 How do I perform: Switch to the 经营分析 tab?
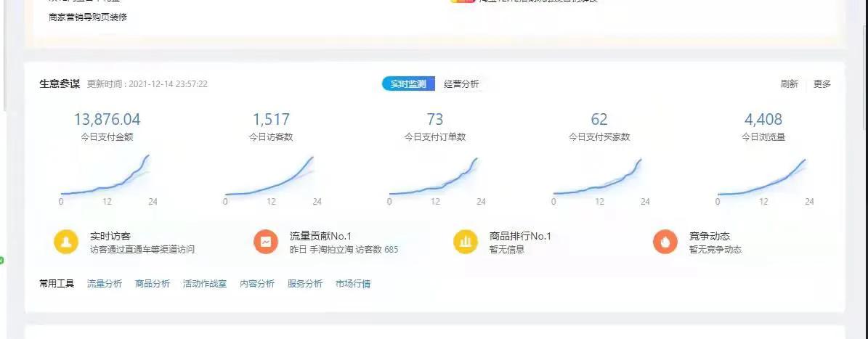[461, 84]
